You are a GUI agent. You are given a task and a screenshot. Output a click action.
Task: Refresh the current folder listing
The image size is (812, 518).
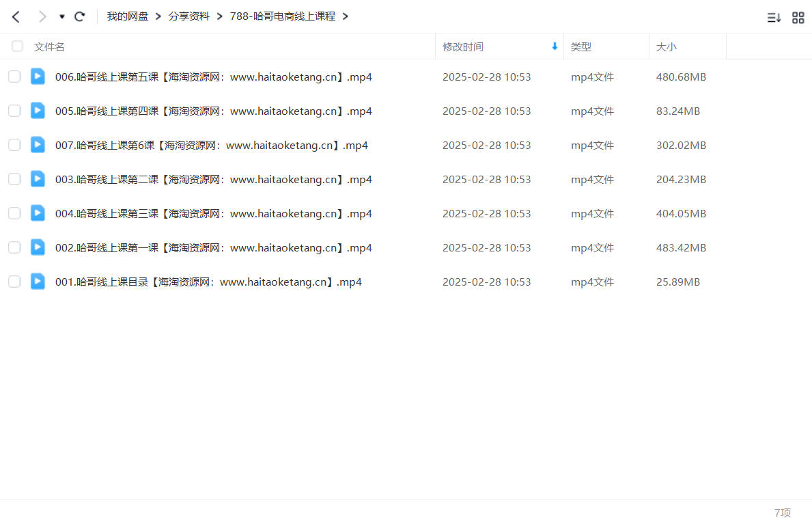[80, 16]
